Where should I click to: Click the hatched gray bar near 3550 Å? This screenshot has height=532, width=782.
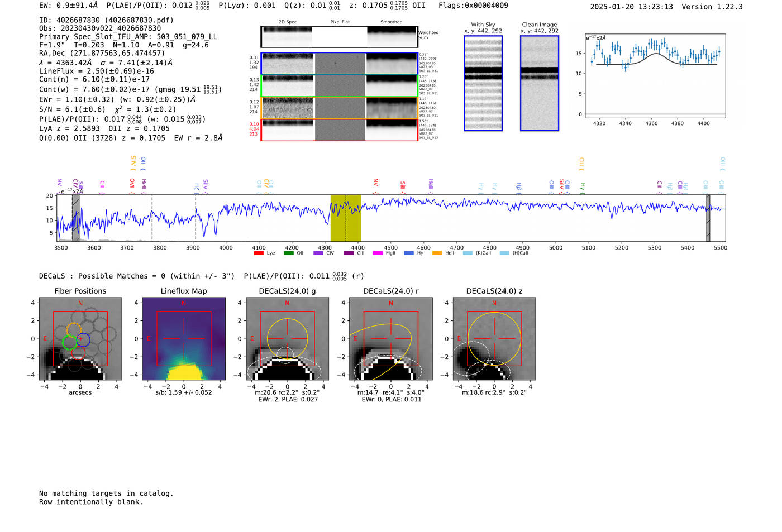pyautogui.click(x=75, y=218)
